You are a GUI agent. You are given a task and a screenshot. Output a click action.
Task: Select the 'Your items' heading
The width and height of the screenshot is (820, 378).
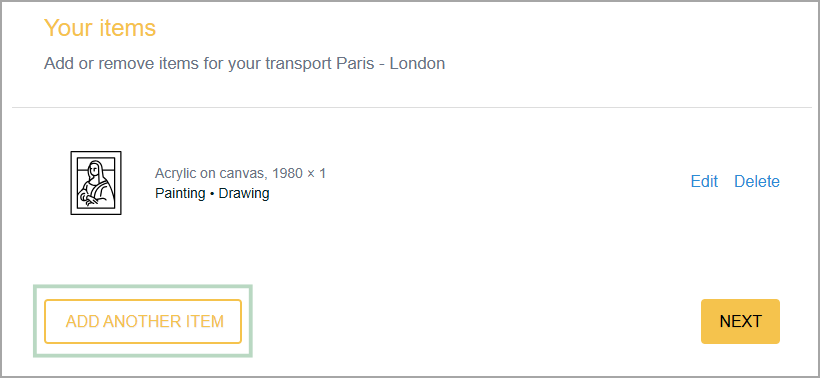(100, 28)
